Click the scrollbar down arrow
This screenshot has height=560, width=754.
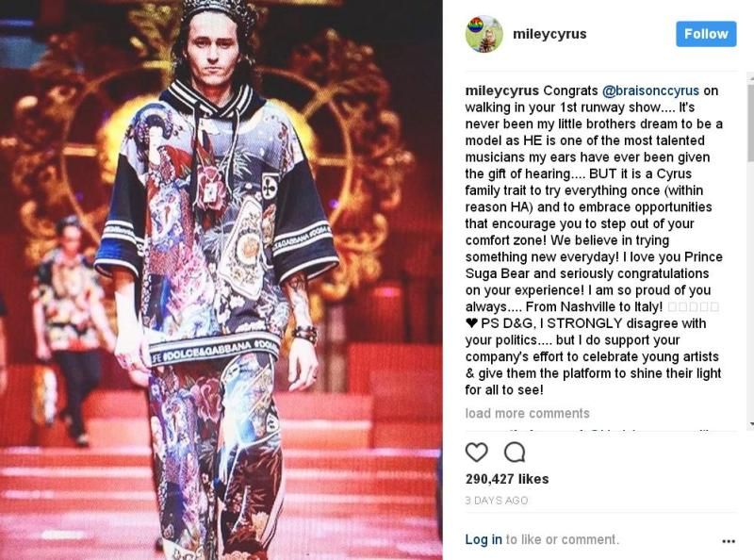(x=751, y=424)
